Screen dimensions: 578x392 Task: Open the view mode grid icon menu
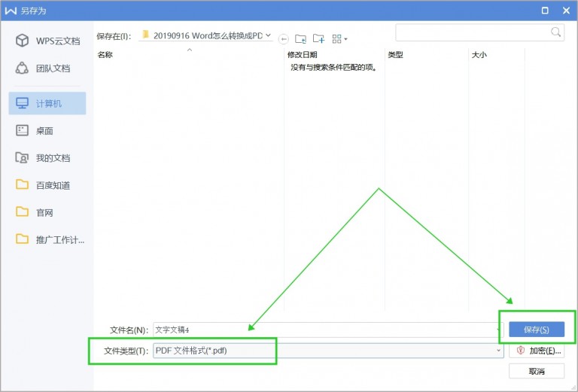339,38
